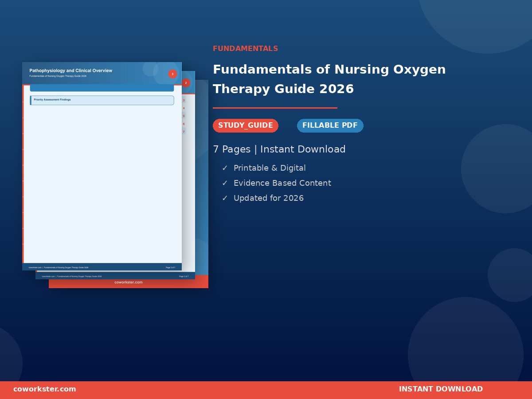
Task: Click the 'Pathophysiology and Clinical Overview' page heading
Action: 71,70
